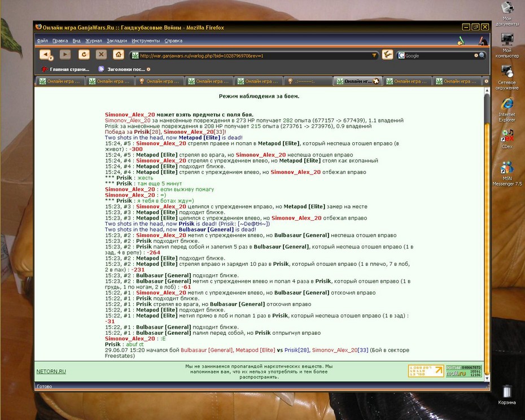Open the Закладки menu
Viewport: 525px width, 420px height.
[x=116, y=41]
